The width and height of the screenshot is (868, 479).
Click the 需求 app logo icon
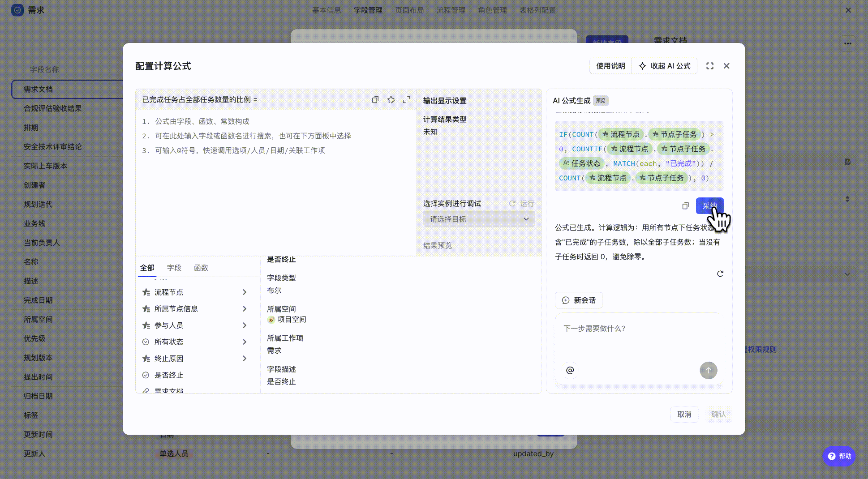pos(17,10)
